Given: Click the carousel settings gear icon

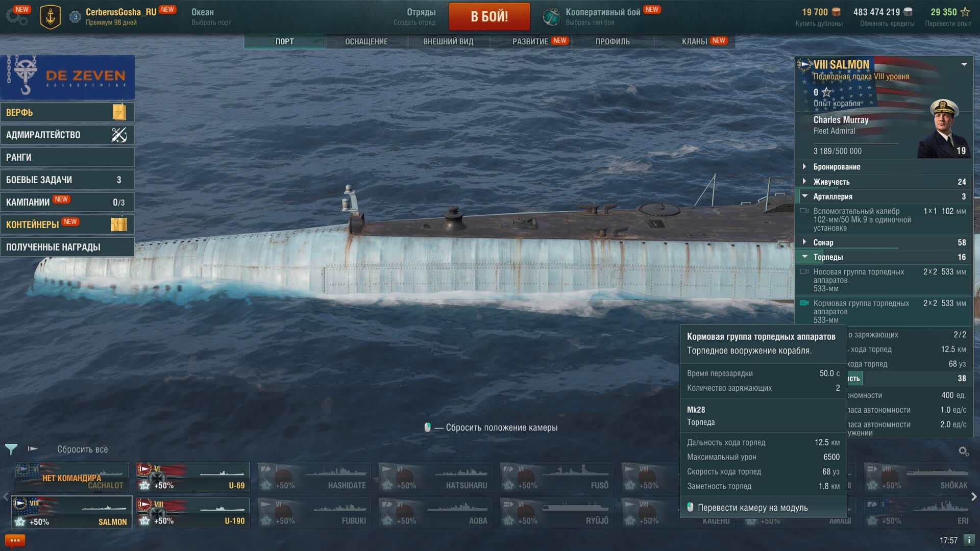Looking at the screenshot, I should tap(963, 451).
